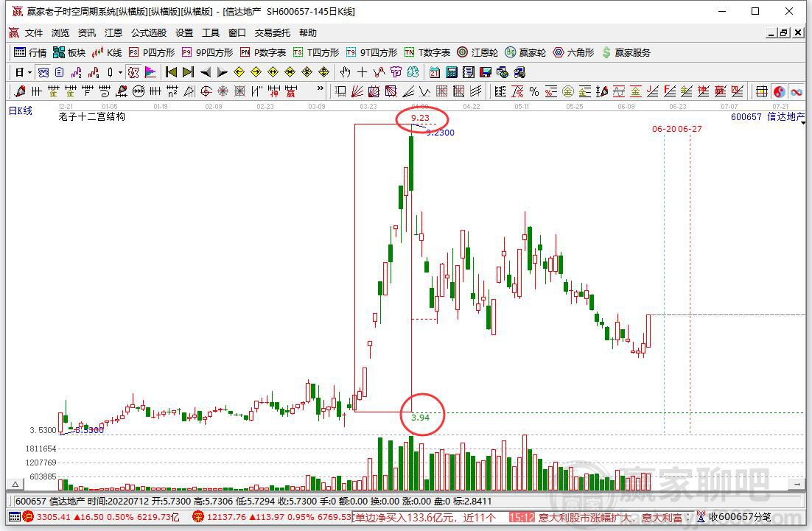Expand the 日 period dropdown arrow
The height and width of the screenshot is (531, 812).
[29, 72]
